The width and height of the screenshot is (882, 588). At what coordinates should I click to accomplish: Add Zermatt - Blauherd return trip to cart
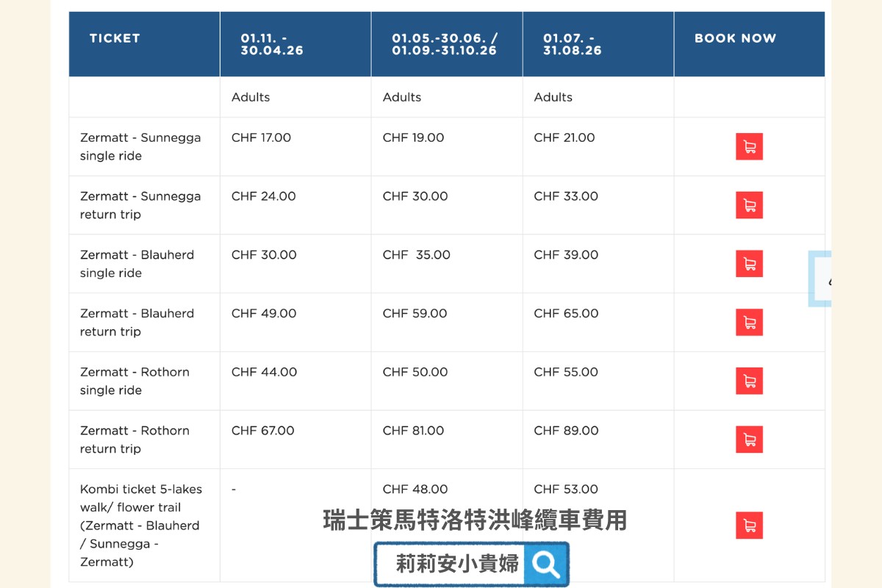[749, 322]
